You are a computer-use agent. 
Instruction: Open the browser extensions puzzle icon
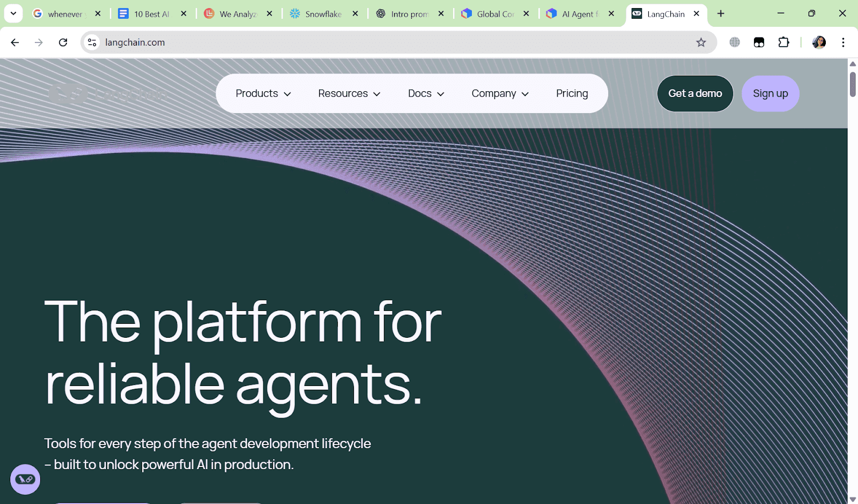point(783,42)
